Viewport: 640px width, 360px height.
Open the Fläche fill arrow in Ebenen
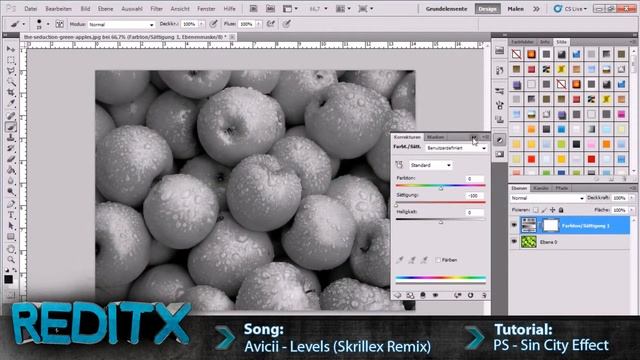pos(632,210)
